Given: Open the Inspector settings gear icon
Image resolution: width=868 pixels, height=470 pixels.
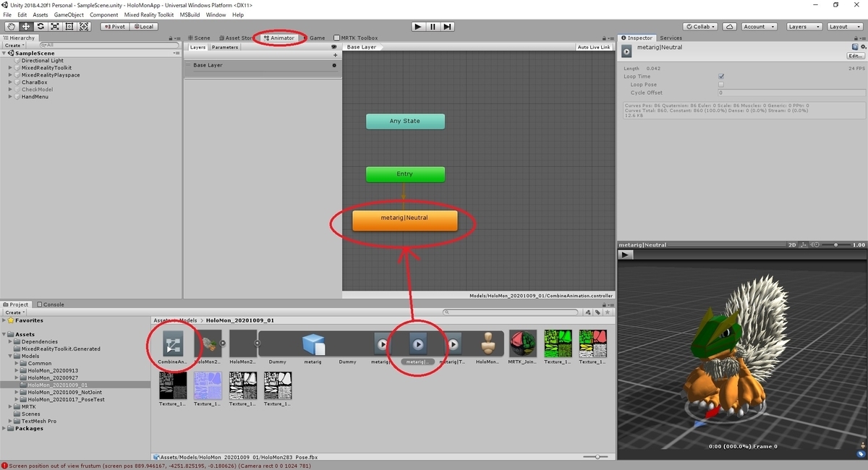Looking at the screenshot, I should [863, 47].
